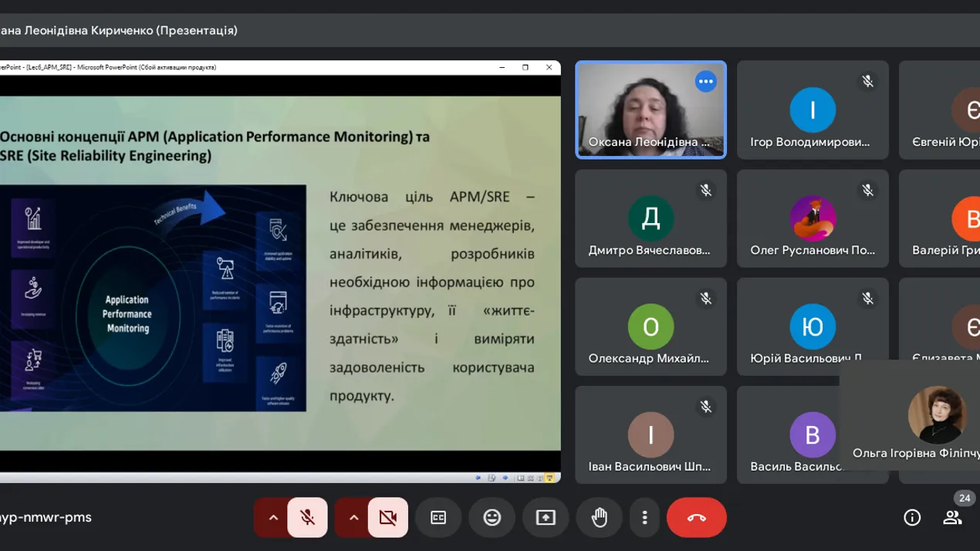Click the participant count badge 24
This screenshot has height=551, width=980.
coord(964,499)
